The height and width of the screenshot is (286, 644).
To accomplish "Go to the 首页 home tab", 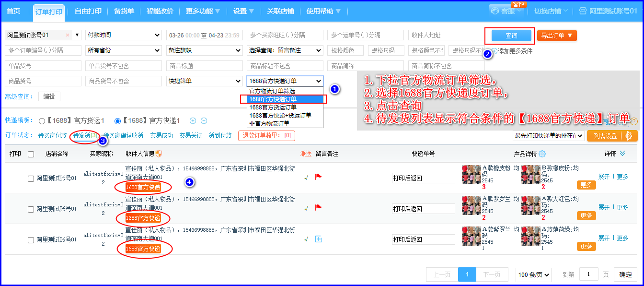I will pyautogui.click(x=13, y=11).
